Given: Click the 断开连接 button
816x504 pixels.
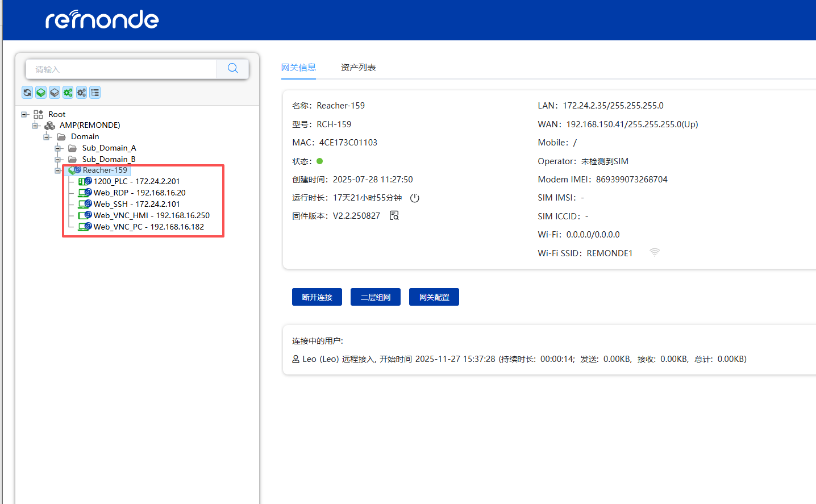Looking at the screenshot, I should tap(317, 297).
